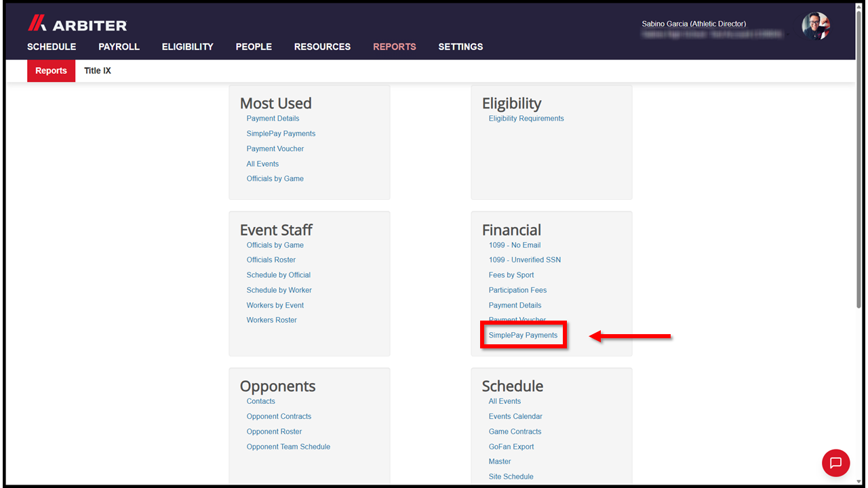
Task: Open the Officials Roster report
Action: pyautogui.click(x=271, y=260)
